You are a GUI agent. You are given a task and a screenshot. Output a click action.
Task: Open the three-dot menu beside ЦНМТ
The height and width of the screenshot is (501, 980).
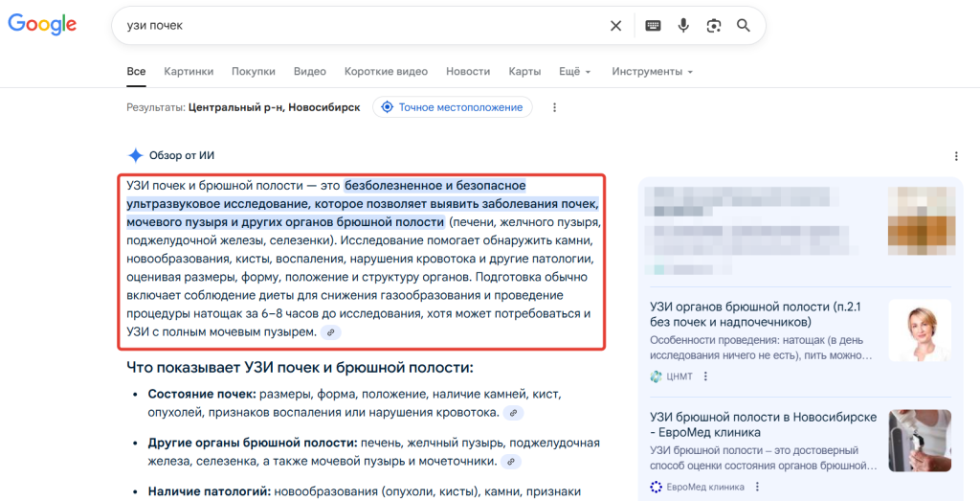(705, 376)
